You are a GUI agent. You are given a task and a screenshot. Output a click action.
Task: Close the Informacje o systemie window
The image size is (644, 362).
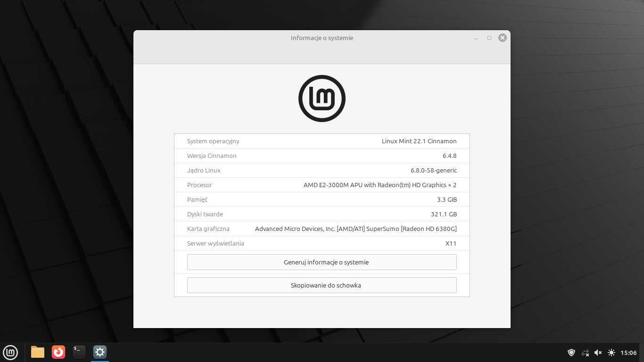point(503,38)
